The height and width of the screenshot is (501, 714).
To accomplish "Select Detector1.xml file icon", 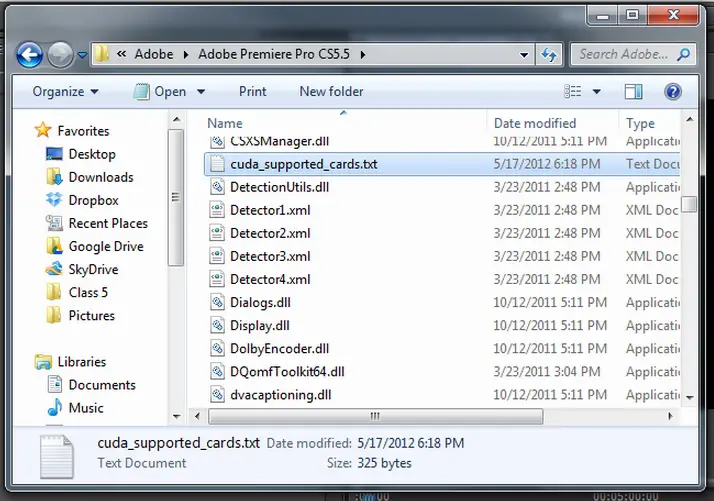I will (217, 210).
